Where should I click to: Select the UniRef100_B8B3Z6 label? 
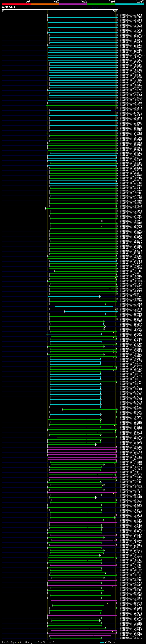point(131,409)
